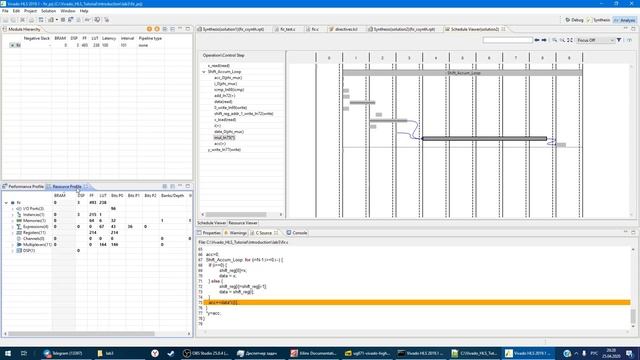Open the Synthesis(solution1) report tab

[231, 29]
